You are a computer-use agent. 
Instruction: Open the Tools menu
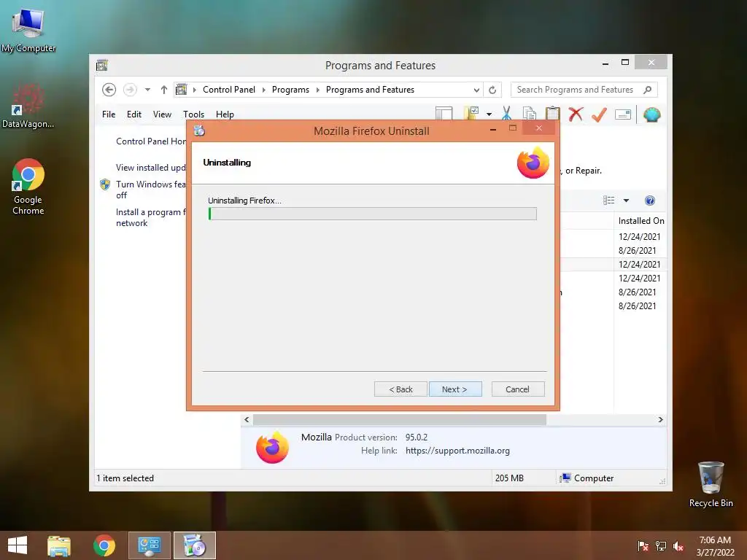pos(193,114)
